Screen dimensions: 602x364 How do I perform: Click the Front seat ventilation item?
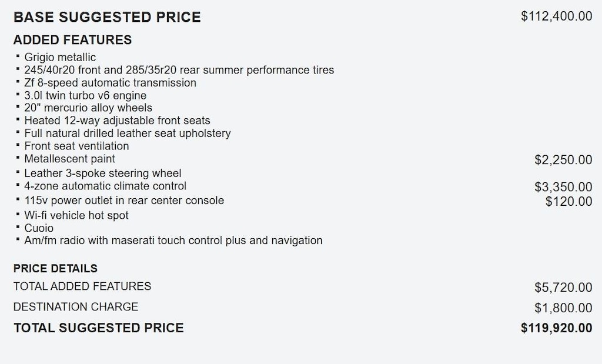(76, 146)
